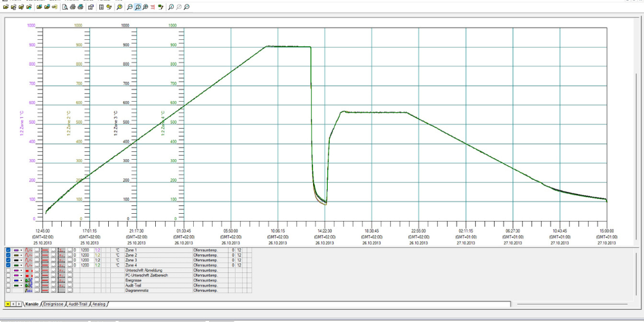Uncheck the Zone 4 channel checkbox
644x322 pixels.
point(8,265)
